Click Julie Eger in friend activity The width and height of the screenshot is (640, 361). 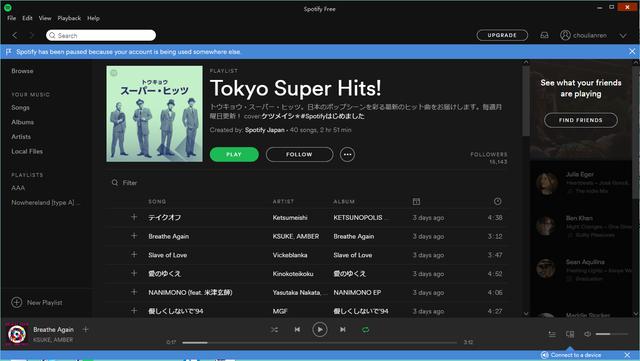pos(580,174)
